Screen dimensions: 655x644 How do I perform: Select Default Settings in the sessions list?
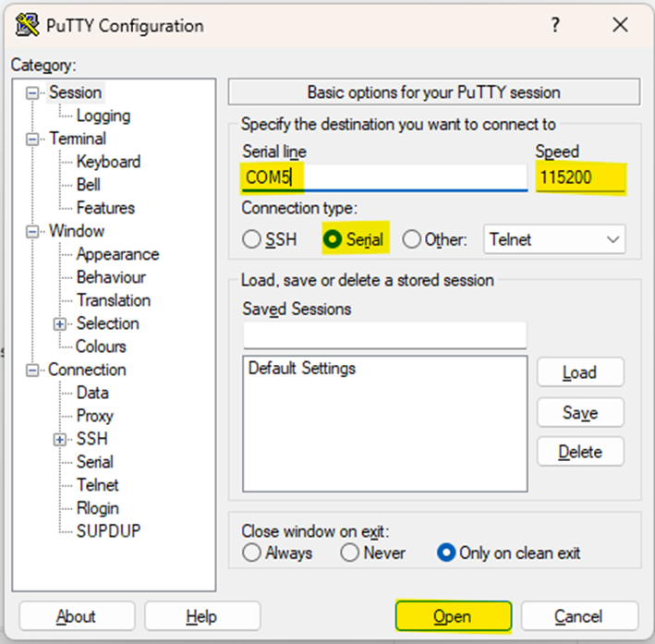point(301,368)
